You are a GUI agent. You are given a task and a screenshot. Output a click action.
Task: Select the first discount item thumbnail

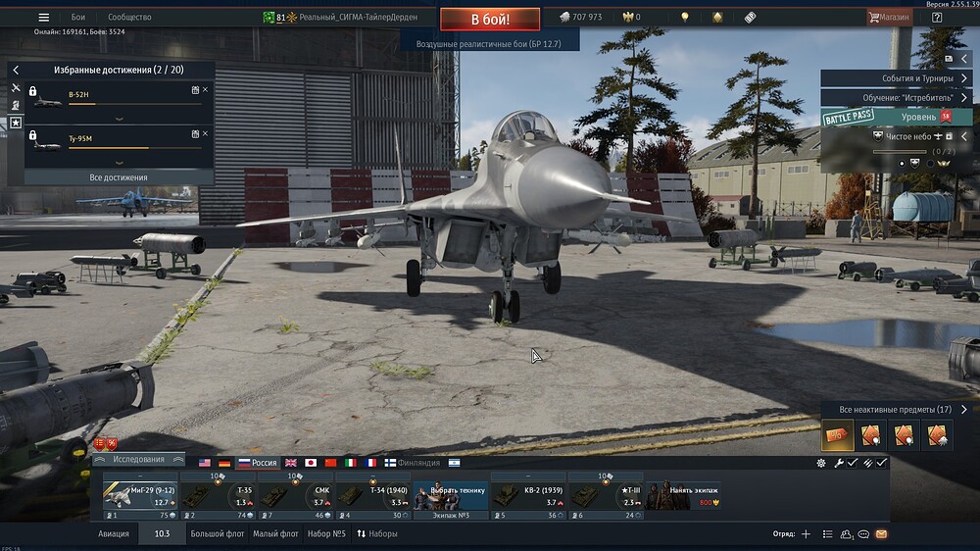point(837,434)
